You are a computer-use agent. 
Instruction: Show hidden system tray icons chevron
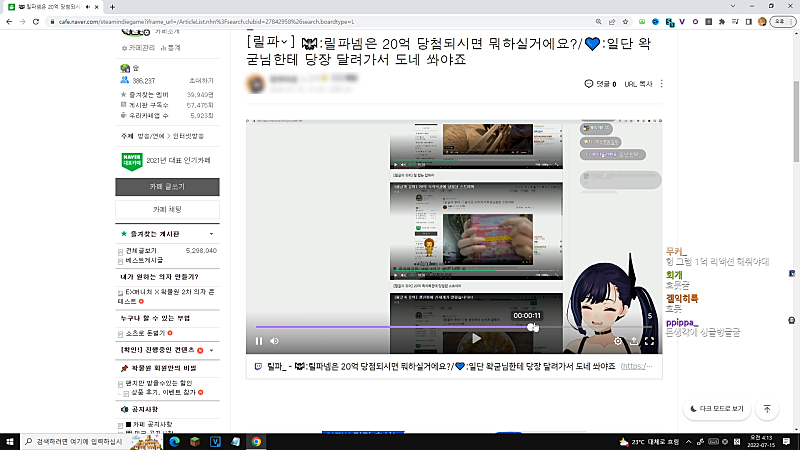pyautogui.click(x=689, y=441)
